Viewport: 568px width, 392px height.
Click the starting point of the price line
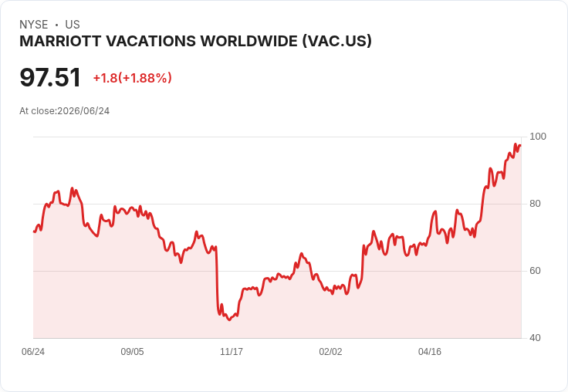(x=34, y=231)
